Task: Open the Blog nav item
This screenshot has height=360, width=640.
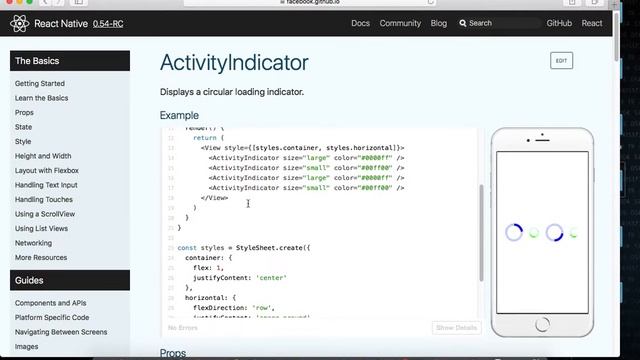Action: pos(439,23)
